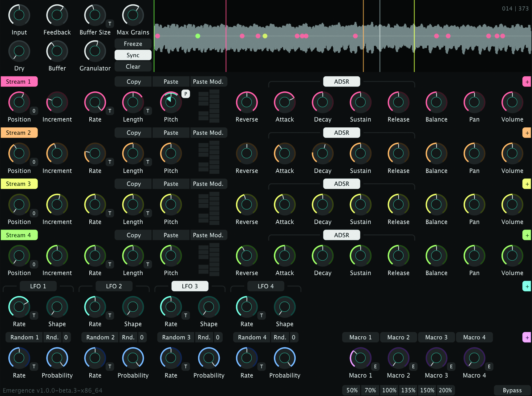This screenshot has height=396, width=532.
Task: Click the 0 badge next to Stream 1 Position
Action: 34,111
